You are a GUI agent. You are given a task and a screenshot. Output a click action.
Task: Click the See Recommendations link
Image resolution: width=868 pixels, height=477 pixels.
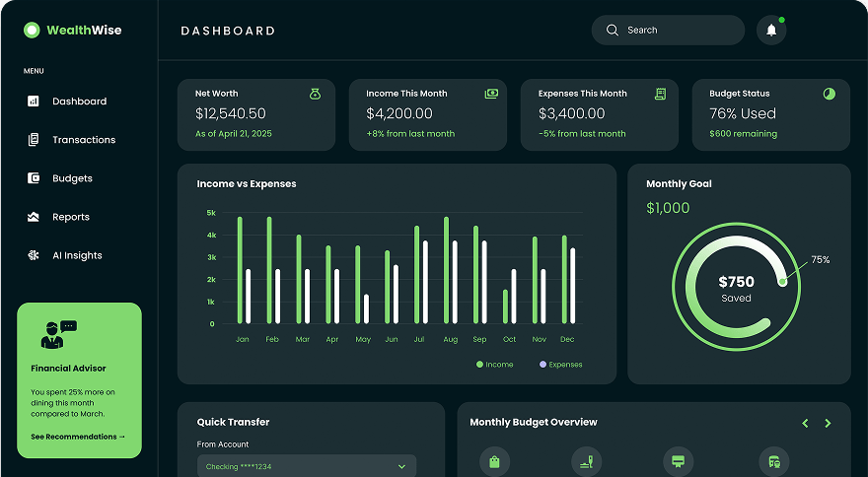(x=78, y=437)
